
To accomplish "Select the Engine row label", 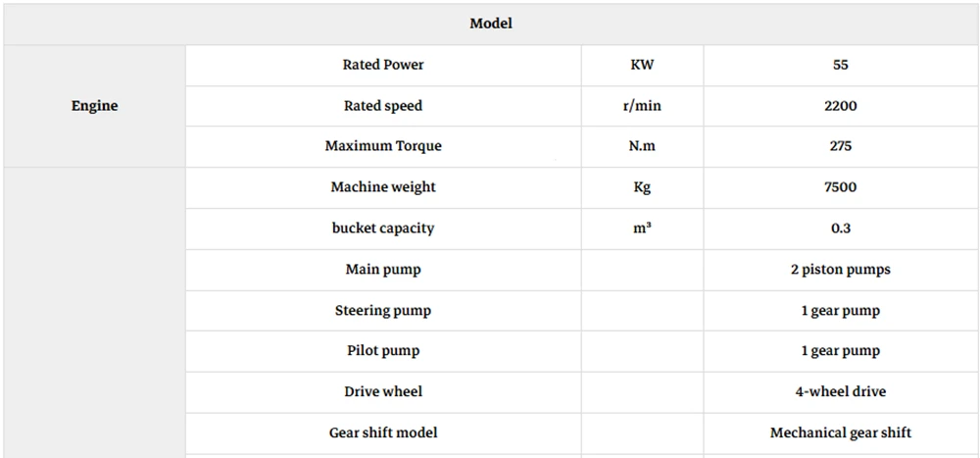I will point(94,106).
